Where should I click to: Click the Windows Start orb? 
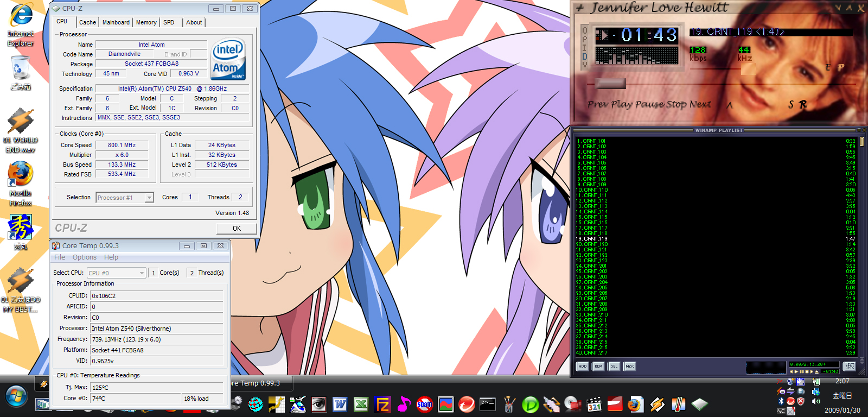click(x=16, y=397)
